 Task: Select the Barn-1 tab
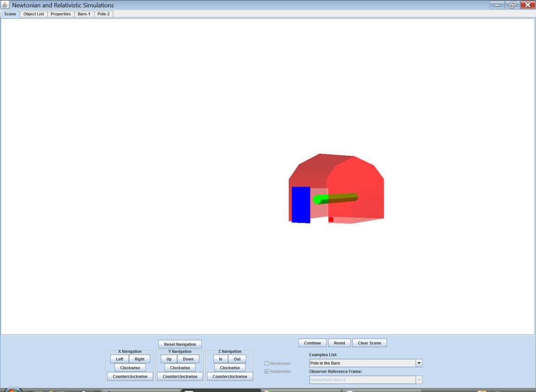point(84,14)
